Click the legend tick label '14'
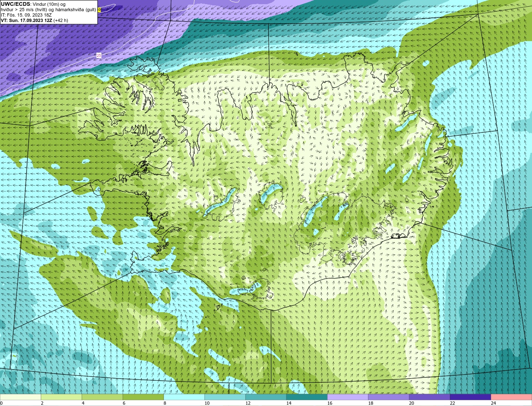This screenshot has height=406, width=532. (x=289, y=403)
